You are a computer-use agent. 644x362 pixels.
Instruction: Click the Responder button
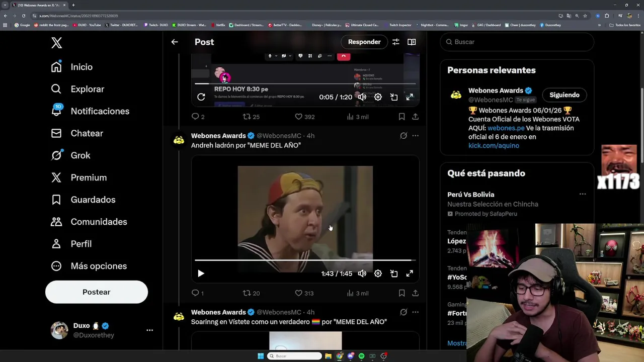click(364, 42)
